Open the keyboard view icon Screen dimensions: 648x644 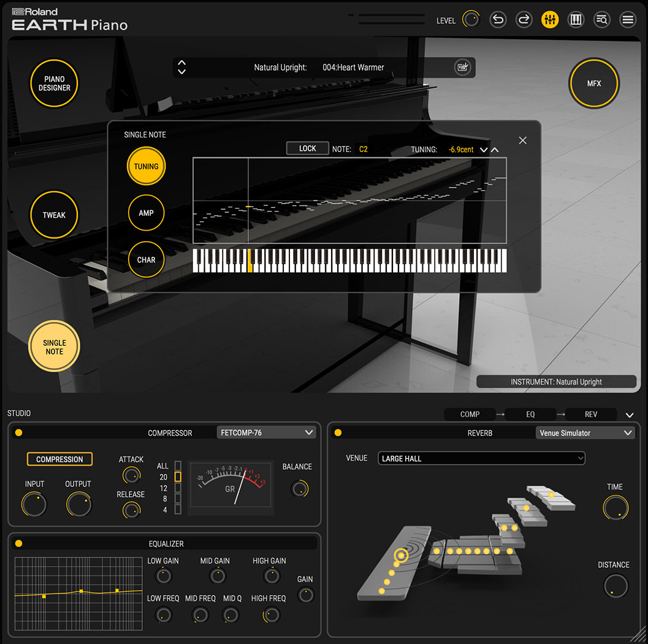576,20
